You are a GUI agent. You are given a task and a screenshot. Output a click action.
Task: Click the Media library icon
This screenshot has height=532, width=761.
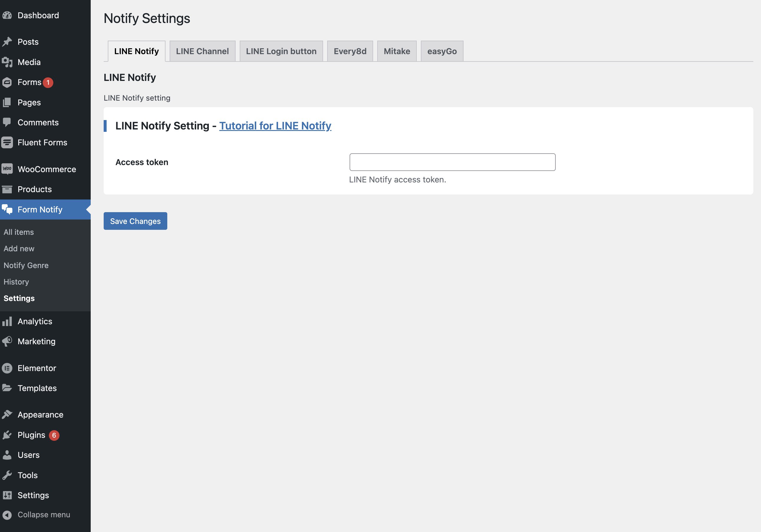pyautogui.click(x=7, y=62)
